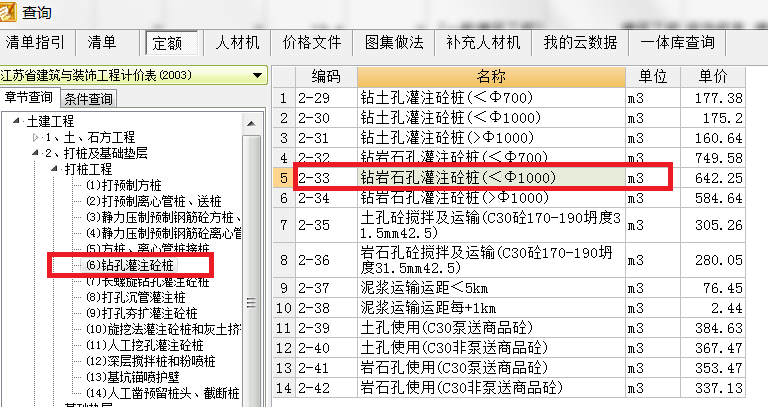Viewport: 768px width, 407px height.
Task: Select (3)静力压制预制钢筋砼方桩 item
Action: pyautogui.click(x=164, y=217)
